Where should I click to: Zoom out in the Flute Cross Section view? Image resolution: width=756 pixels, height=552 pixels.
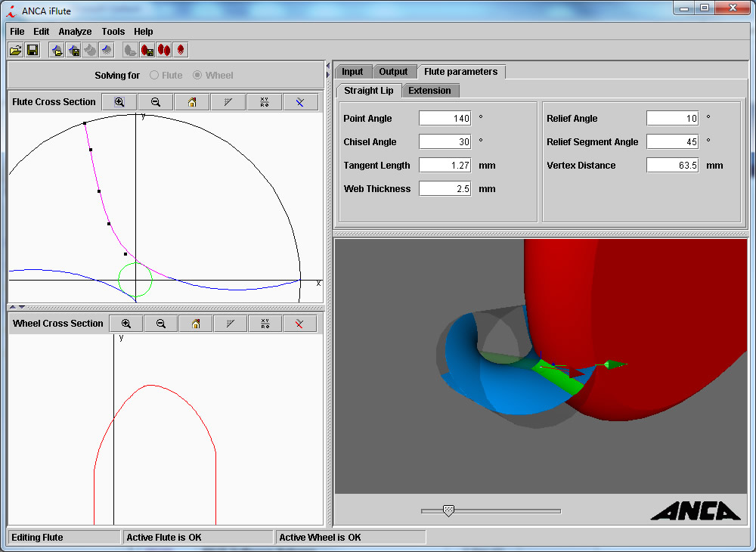[x=155, y=102]
